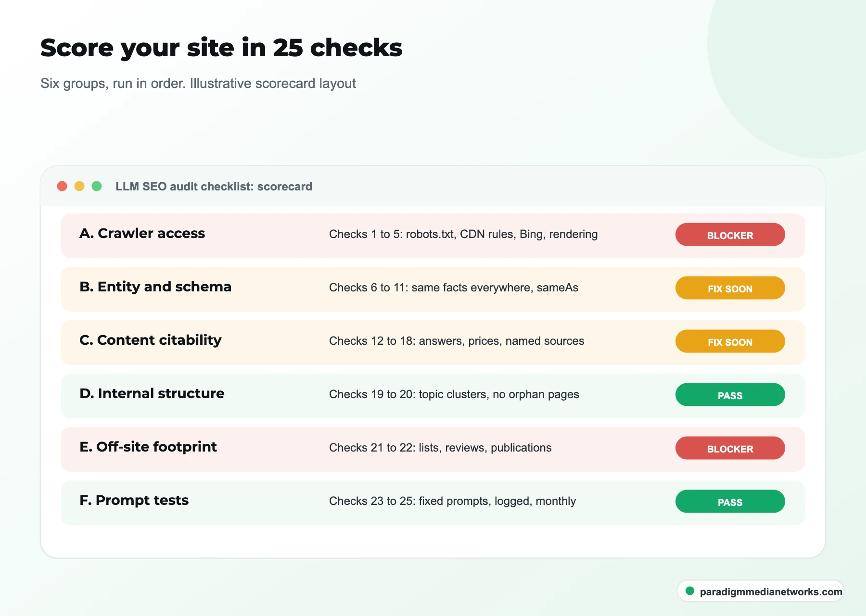Screen dimensions: 866x616
Task: Click the BLOCKER badge for Crawler access
Action: [x=730, y=235]
